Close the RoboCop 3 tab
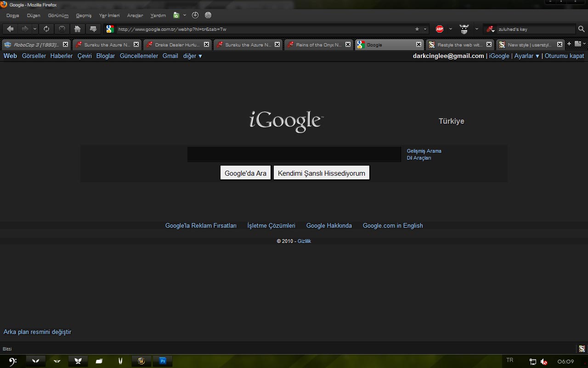The height and width of the screenshot is (368, 588). point(65,45)
